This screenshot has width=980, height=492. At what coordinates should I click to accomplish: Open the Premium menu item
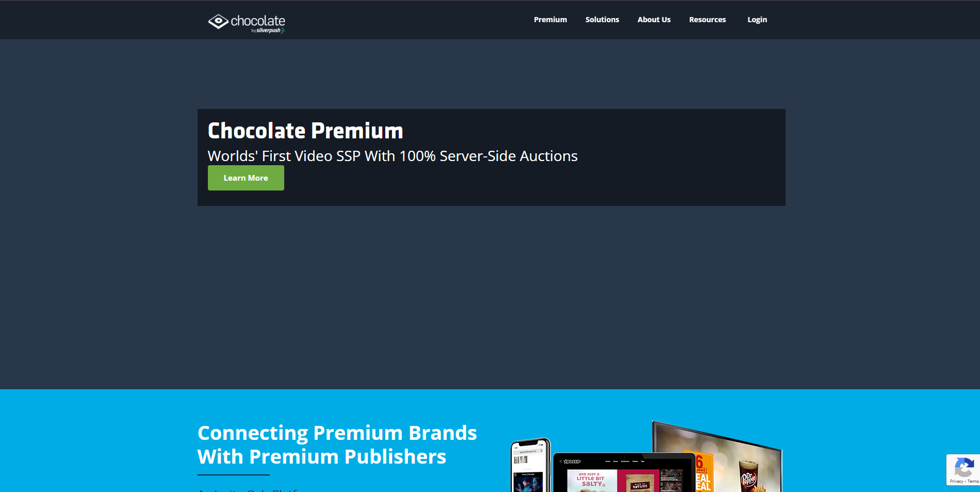pos(550,20)
